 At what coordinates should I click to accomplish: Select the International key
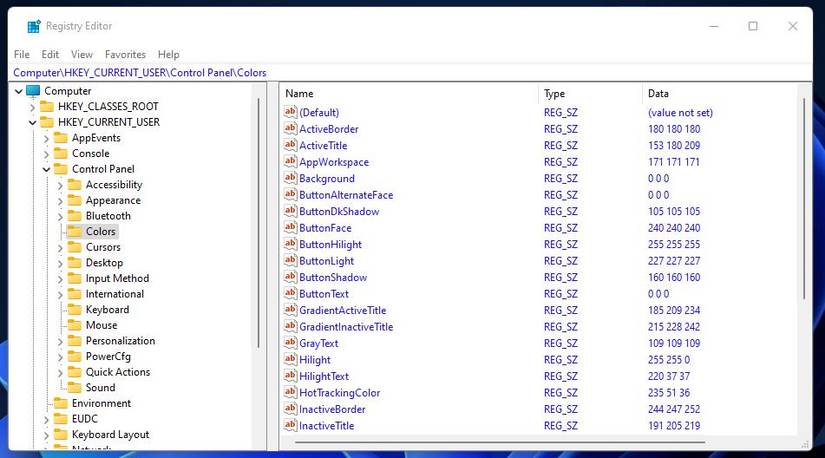click(115, 294)
